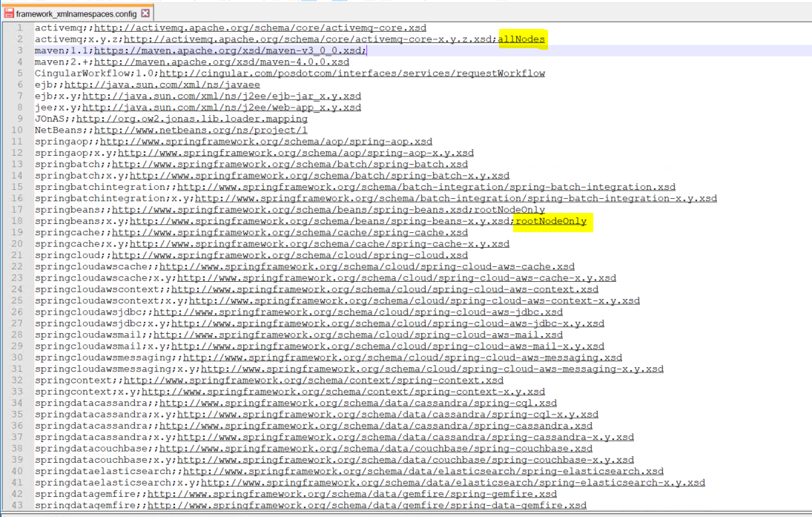Click the highlighted allNodes text
This screenshot has width=812, height=517.
(x=521, y=39)
